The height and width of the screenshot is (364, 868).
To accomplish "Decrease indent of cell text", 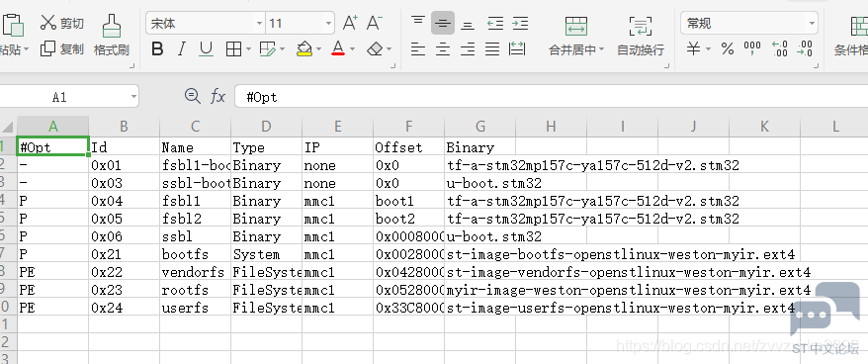I will click(495, 24).
